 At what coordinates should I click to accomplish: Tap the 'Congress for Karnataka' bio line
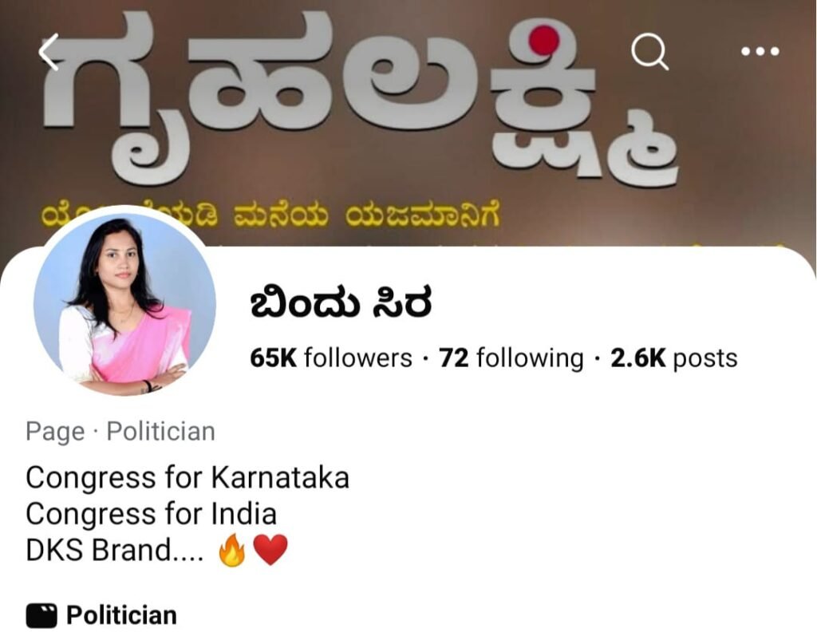(187, 478)
